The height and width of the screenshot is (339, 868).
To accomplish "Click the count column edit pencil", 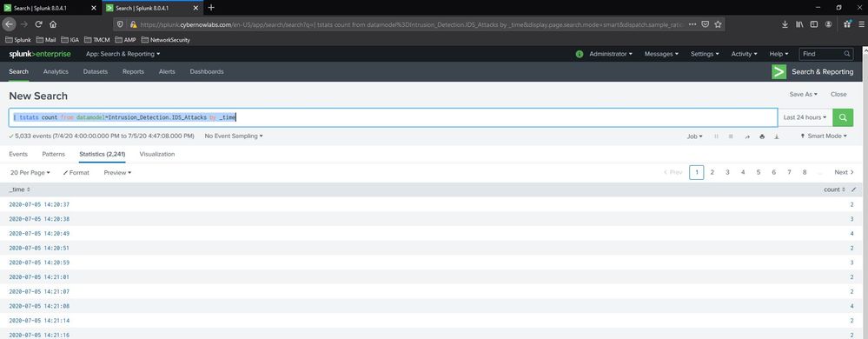I will tap(853, 189).
